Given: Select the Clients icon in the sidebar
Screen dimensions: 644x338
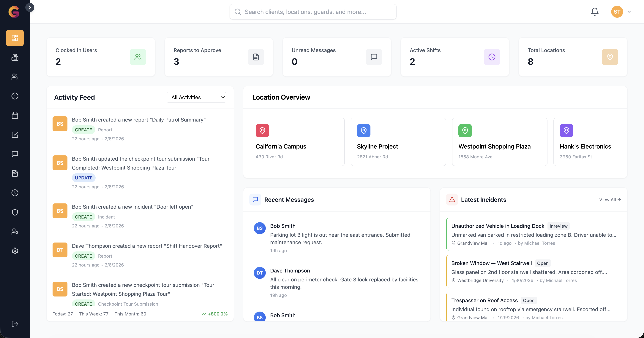Looking at the screenshot, I should point(15,57).
